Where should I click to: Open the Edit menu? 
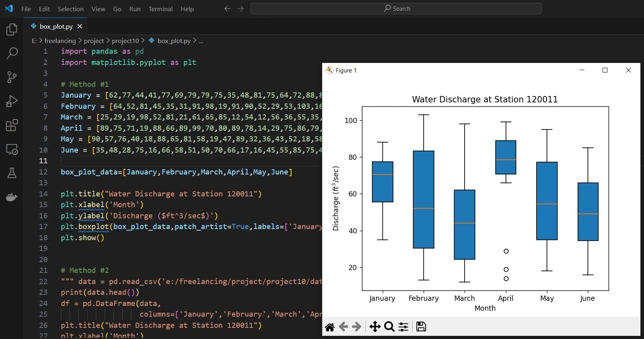pyautogui.click(x=44, y=9)
